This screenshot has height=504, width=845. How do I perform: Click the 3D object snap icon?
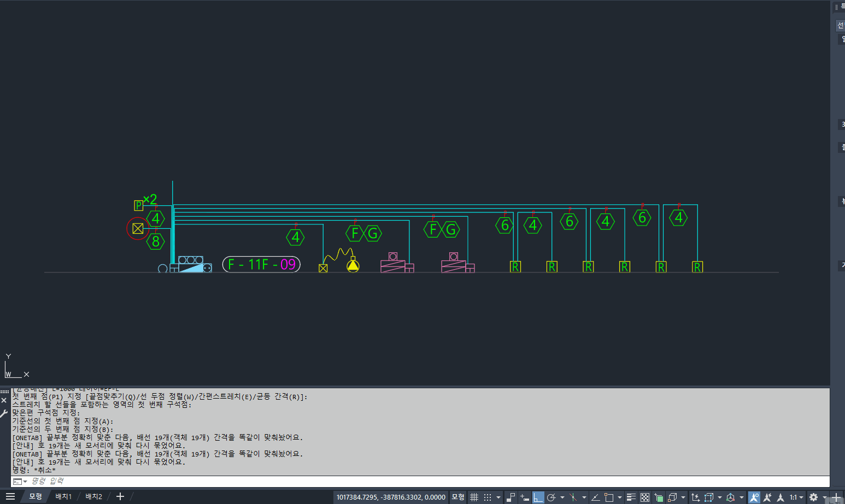[672, 497]
